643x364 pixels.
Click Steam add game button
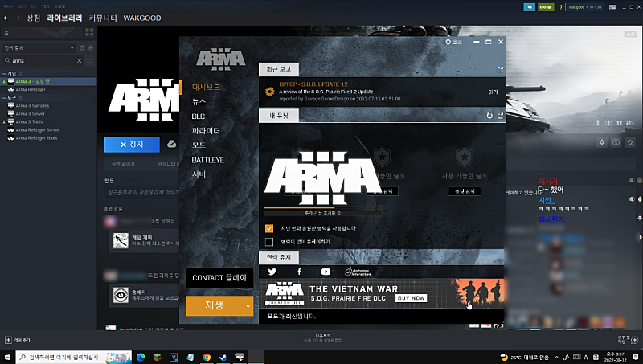(18, 340)
